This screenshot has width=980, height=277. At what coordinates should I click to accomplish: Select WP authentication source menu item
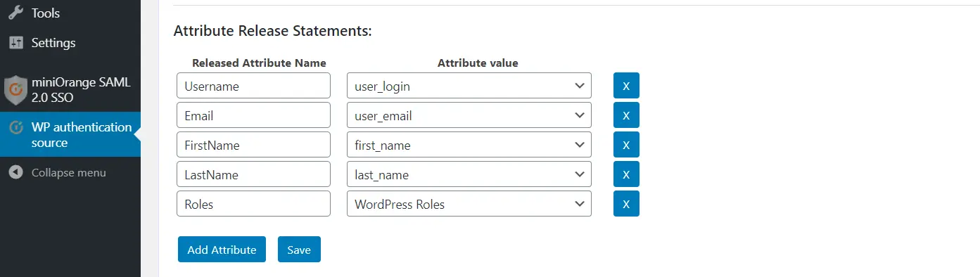(x=70, y=134)
